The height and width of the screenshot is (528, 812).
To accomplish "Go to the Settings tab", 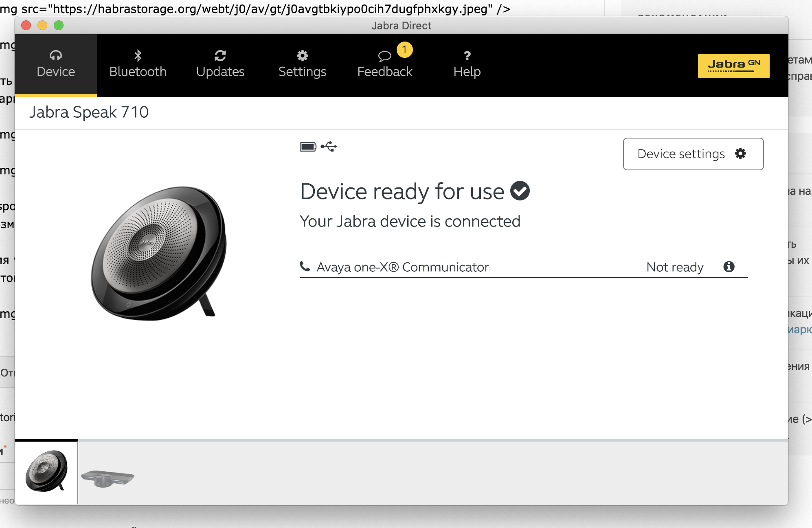I will [x=303, y=65].
